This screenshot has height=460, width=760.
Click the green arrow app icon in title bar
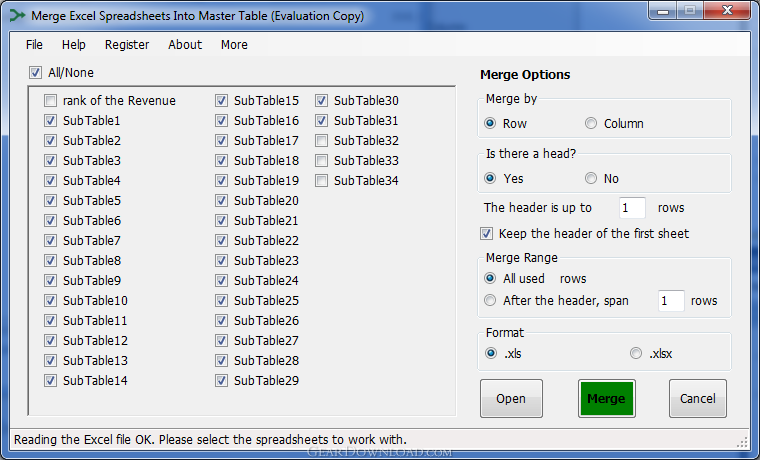(17, 16)
